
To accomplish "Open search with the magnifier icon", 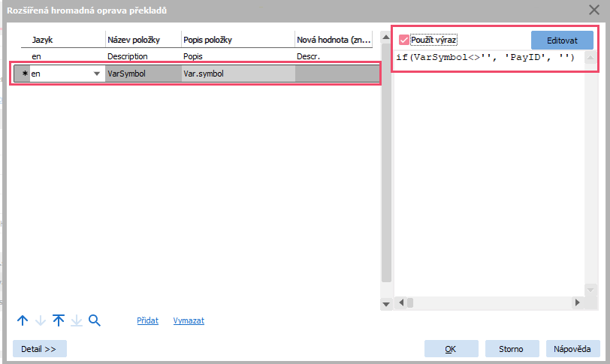I will click(x=95, y=320).
